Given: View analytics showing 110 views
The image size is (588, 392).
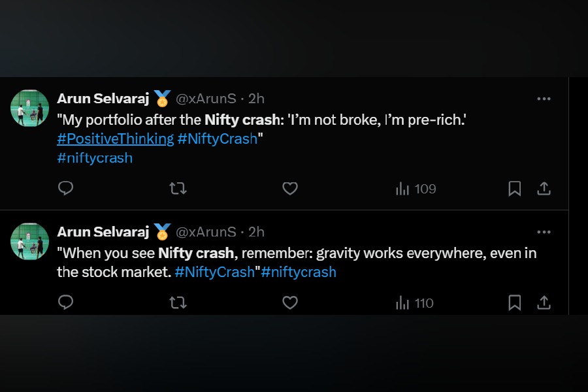Looking at the screenshot, I should pos(415,302).
